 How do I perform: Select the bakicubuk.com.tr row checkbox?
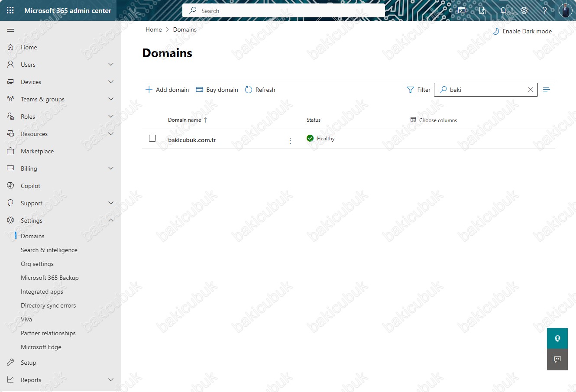point(152,138)
